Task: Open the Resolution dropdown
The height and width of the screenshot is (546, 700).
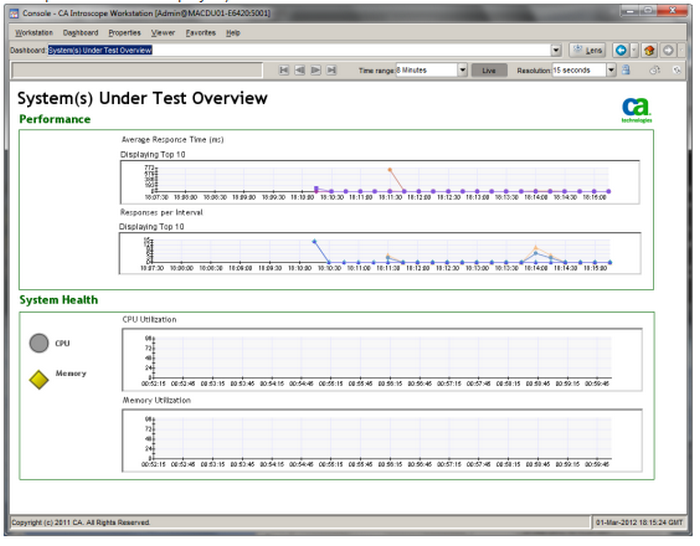Action: 611,71
